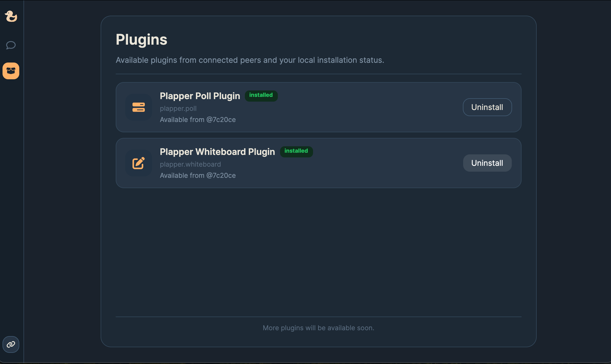Select the Plapper Poll Plugin card
Viewport: 611px width, 364px height.
click(318, 107)
